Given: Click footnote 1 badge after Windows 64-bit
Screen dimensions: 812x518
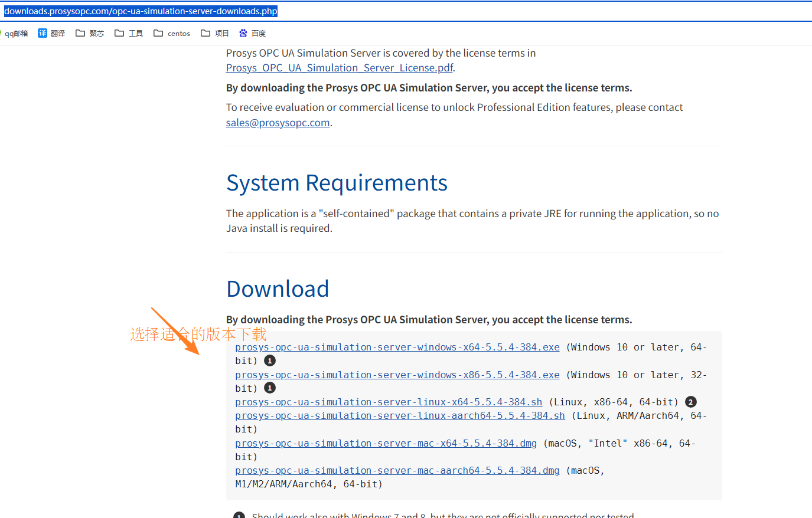Looking at the screenshot, I should 270,360.
